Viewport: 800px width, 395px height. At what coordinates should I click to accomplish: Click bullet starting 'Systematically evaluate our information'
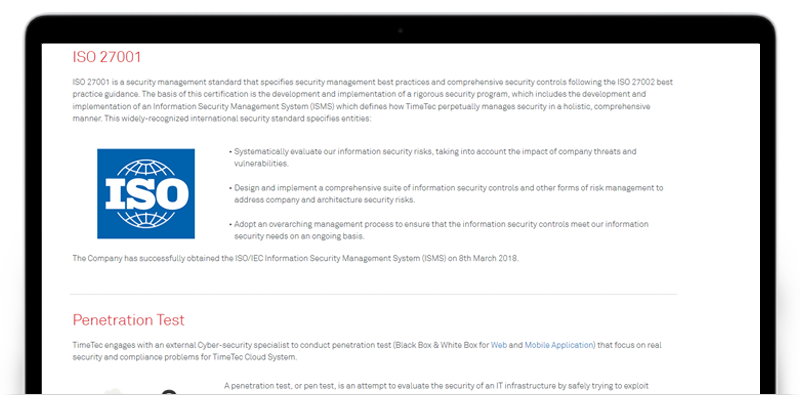coord(433,158)
